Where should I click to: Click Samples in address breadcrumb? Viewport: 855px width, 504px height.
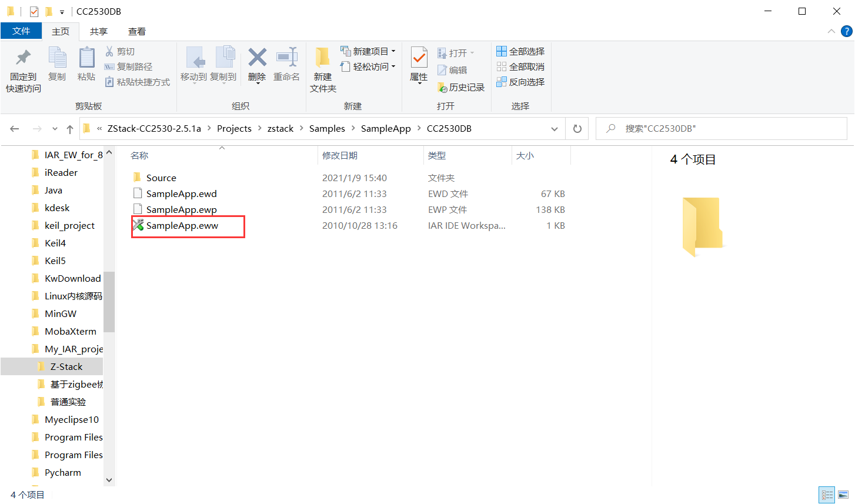coord(327,129)
